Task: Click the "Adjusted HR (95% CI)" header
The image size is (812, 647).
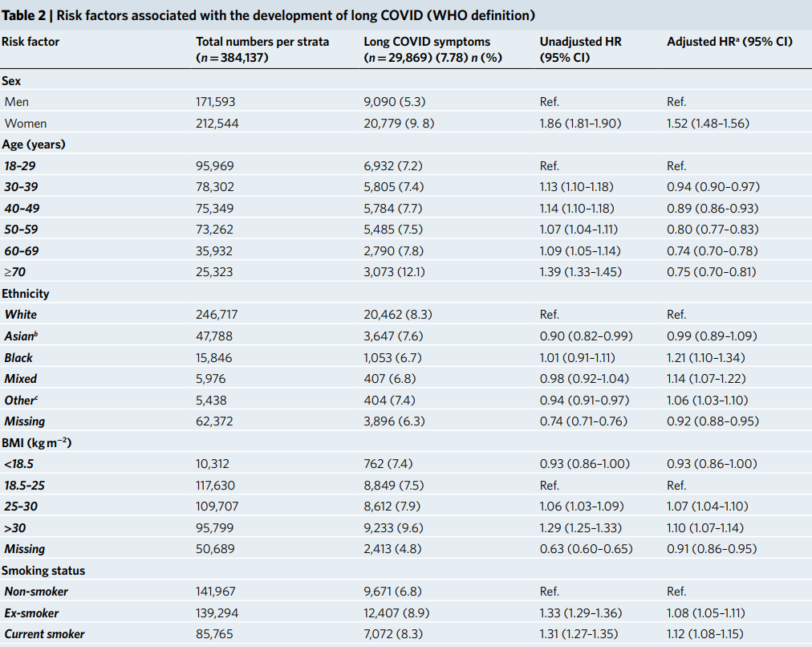Action: (x=729, y=42)
